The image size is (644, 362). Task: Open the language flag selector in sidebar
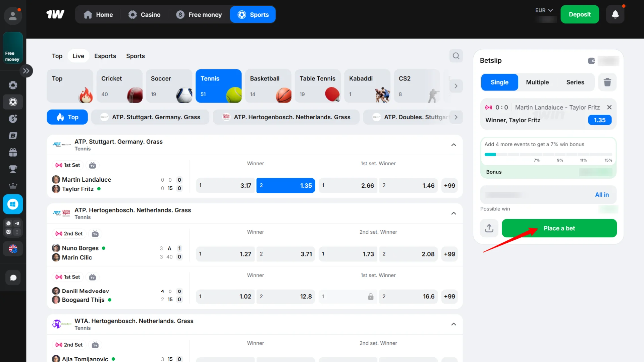(13, 249)
